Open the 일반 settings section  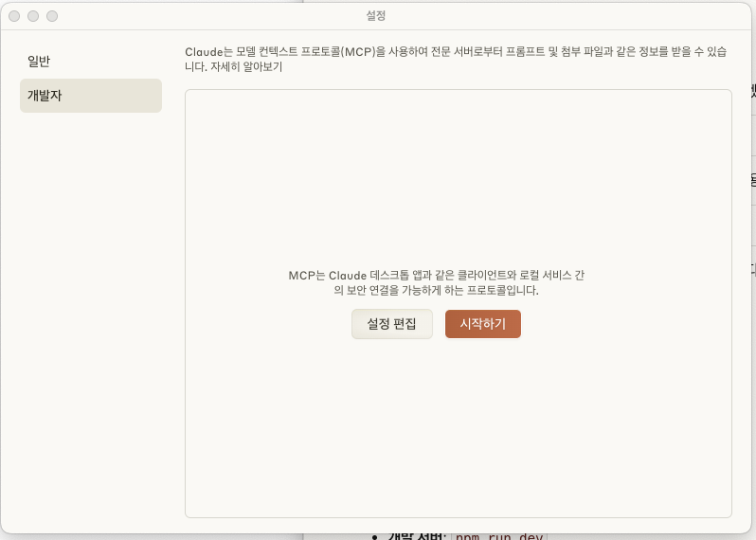[91, 62]
